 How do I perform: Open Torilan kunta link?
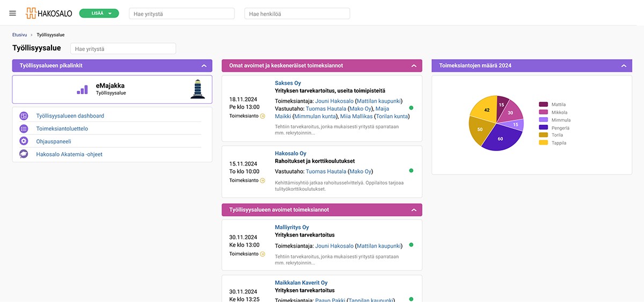tap(392, 116)
